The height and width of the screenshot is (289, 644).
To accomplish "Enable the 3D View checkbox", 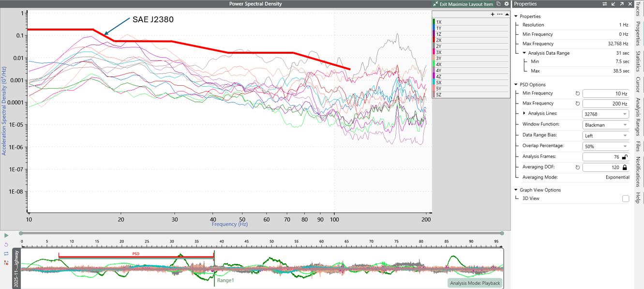I will point(626,198).
